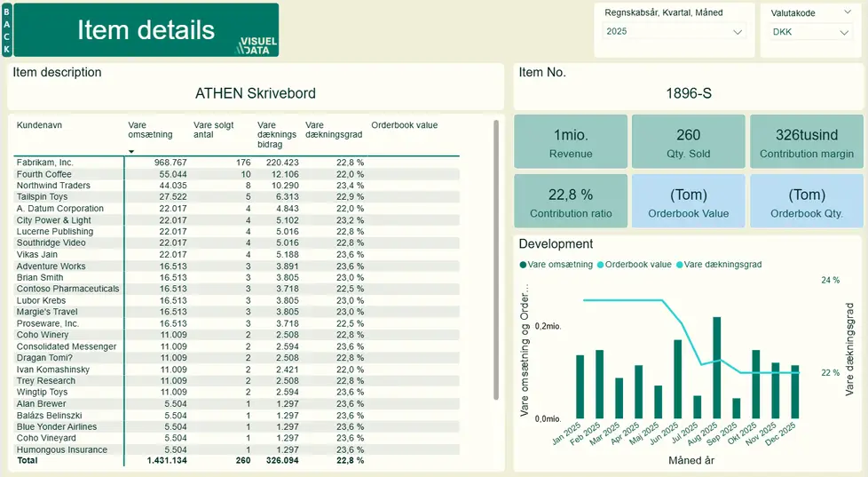
Task: Select the Contribution ratio 22,8 % card
Action: tap(571, 201)
